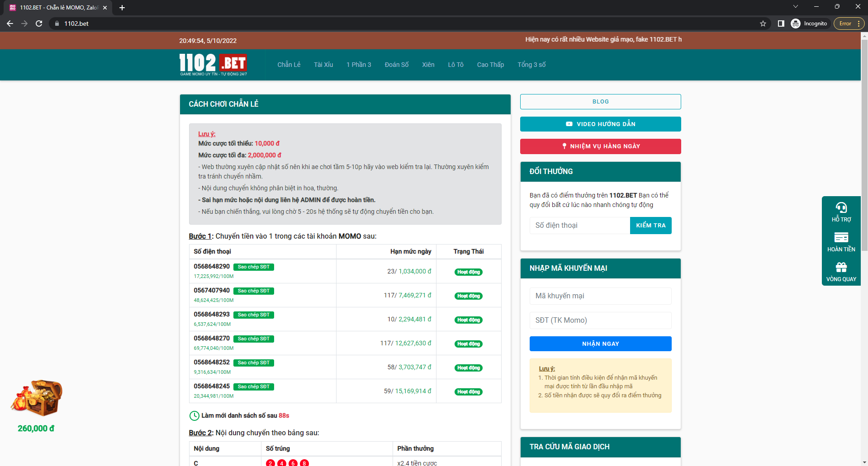The height and width of the screenshot is (466, 868).
Task: Click the Nhận Ngay claim button
Action: [601, 344]
